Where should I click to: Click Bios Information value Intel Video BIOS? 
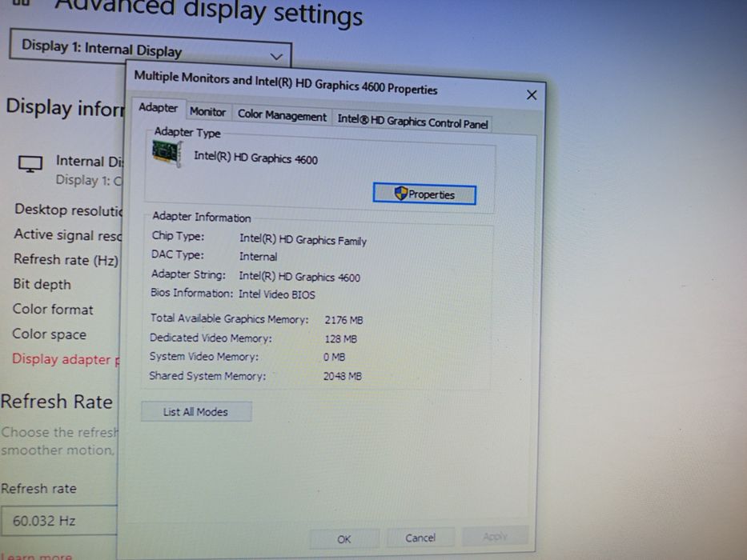pyautogui.click(x=277, y=294)
